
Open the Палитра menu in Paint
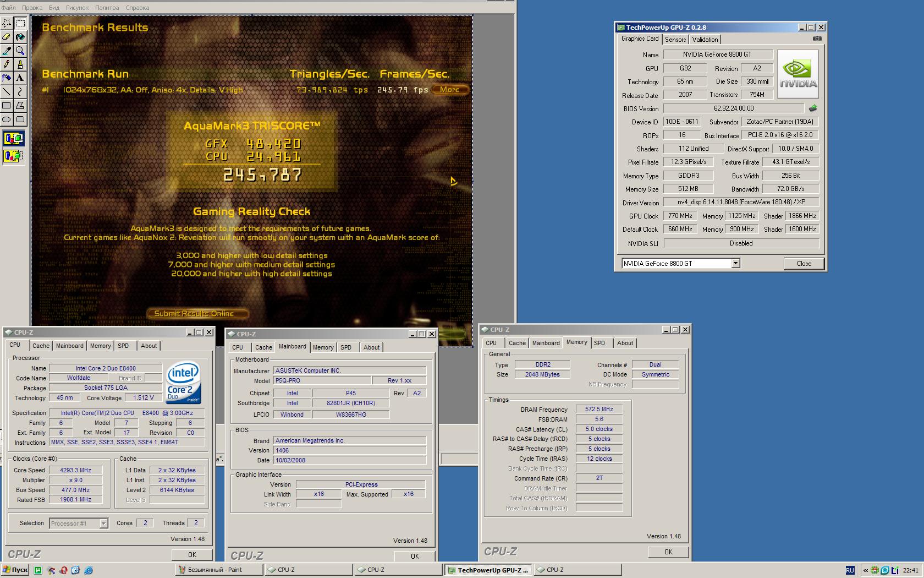tap(107, 8)
